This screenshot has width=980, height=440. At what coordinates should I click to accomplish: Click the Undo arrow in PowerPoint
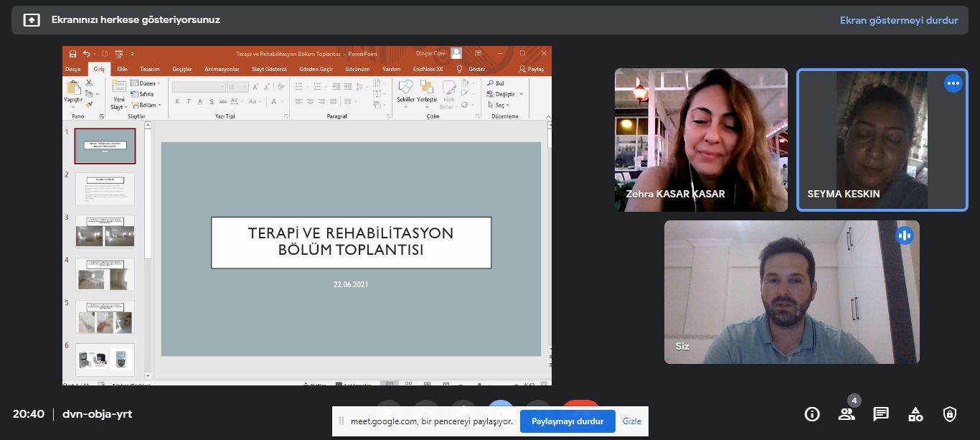(86, 54)
